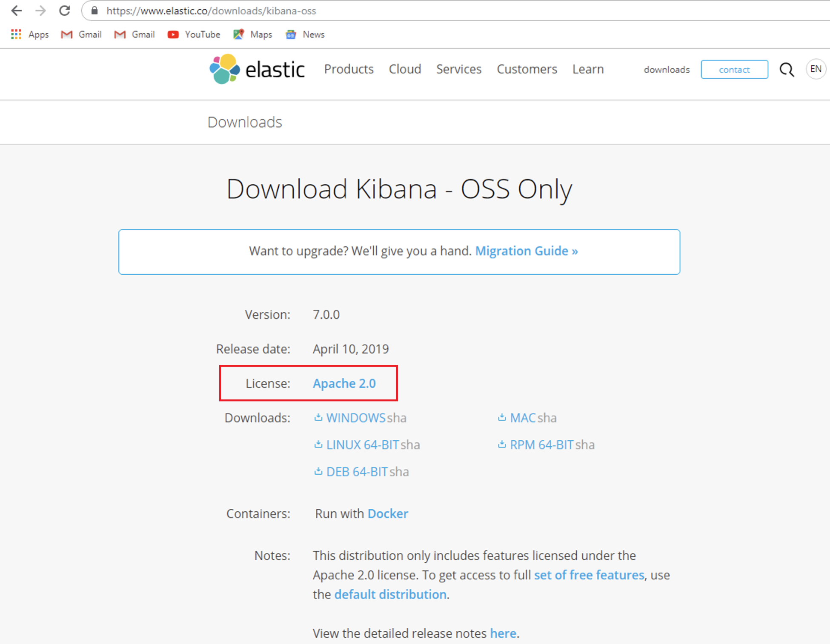Open the Docker containers link

(388, 513)
